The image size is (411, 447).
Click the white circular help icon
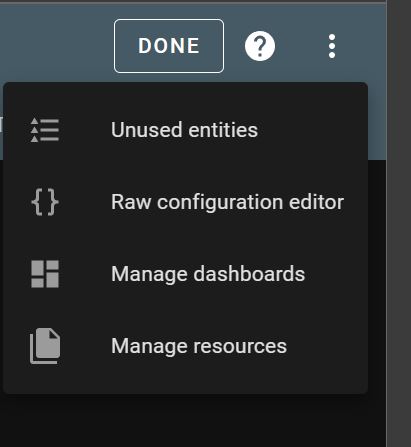260,46
